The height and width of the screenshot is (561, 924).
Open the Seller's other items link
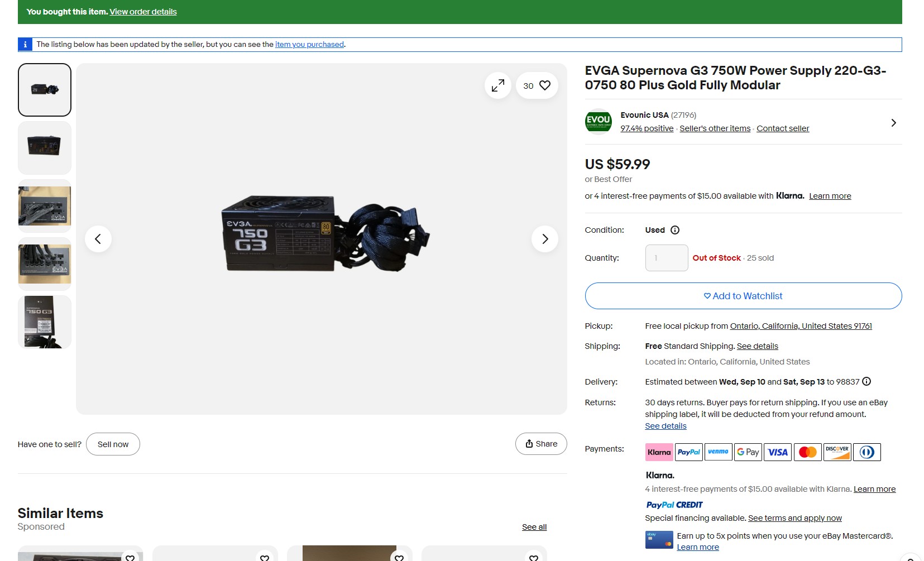[x=715, y=128]
